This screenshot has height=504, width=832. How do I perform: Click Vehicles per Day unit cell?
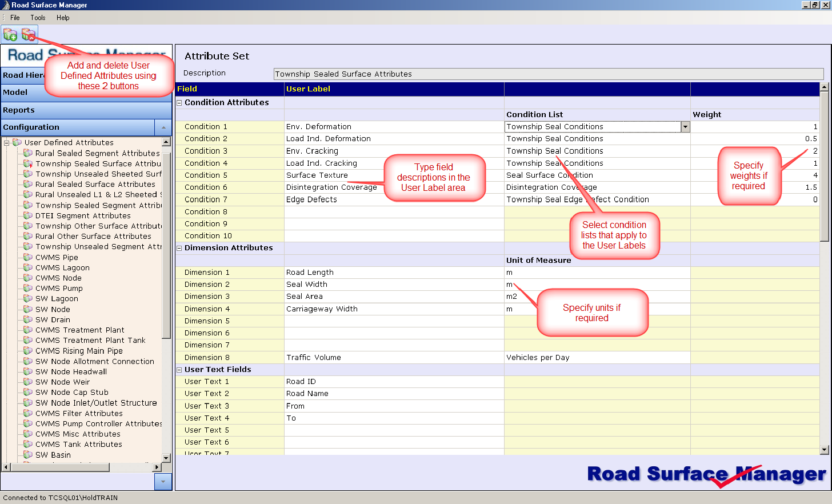point(597,358)
